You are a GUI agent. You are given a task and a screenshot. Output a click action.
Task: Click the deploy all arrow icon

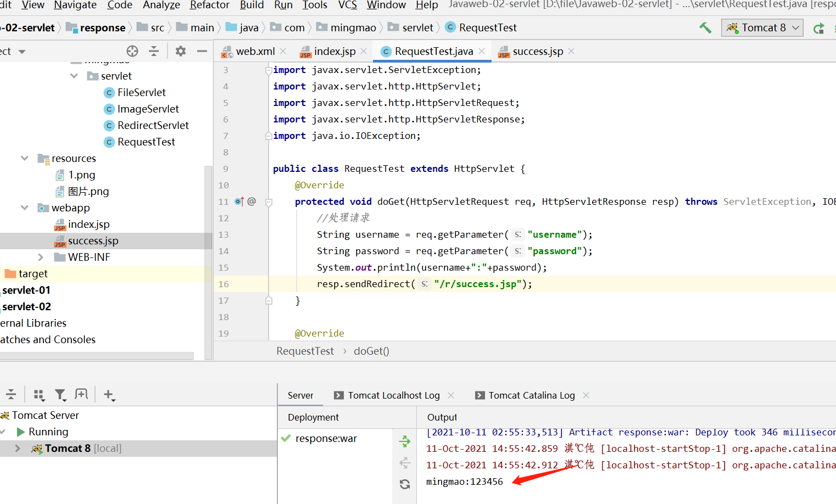pyautogui.click(x=405, y=441)
